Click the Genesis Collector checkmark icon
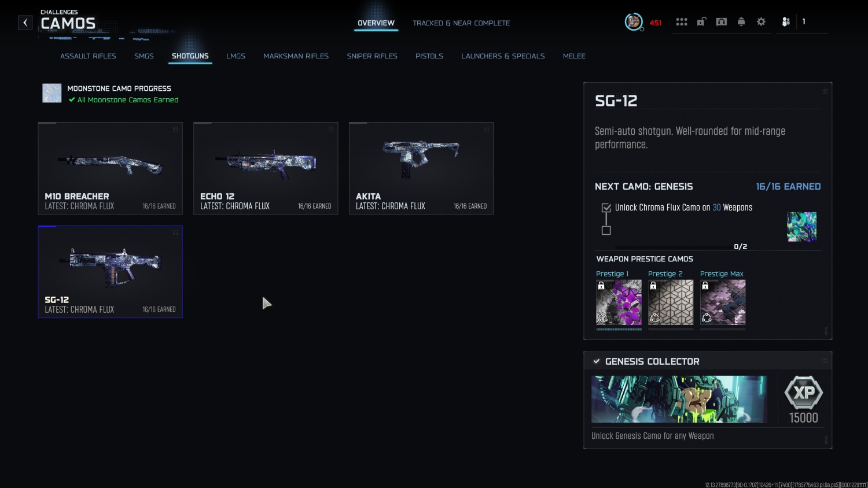The width and height of the screenshot is (868, 488). click(x=596, y=361)
